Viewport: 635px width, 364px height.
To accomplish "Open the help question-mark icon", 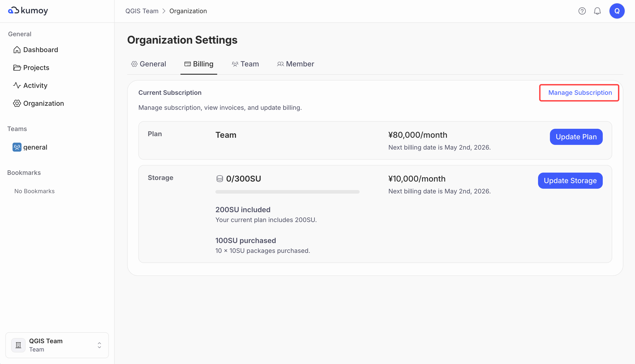I will pyautogui.click(x=582, y=11).
